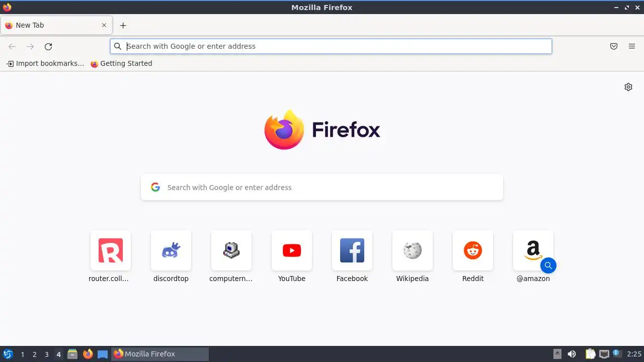Click the magnifier icon in the address bar

click(118, 46)
